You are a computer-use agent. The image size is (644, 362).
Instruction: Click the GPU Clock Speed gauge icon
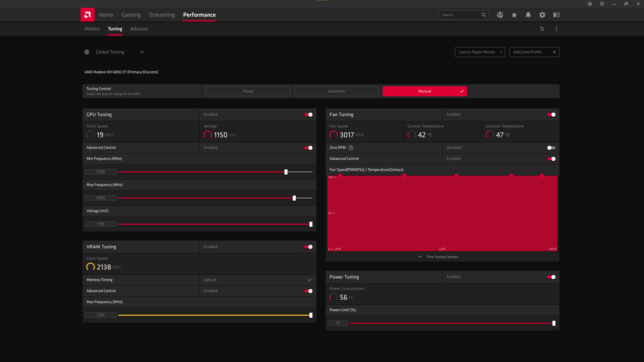pyautogui.click(x=91, y=134)
